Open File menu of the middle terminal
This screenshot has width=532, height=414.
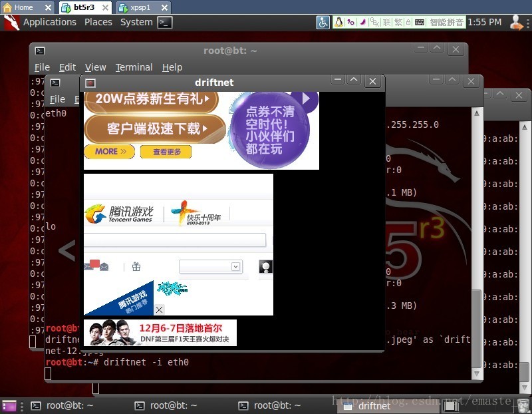(x=57, y=99)
